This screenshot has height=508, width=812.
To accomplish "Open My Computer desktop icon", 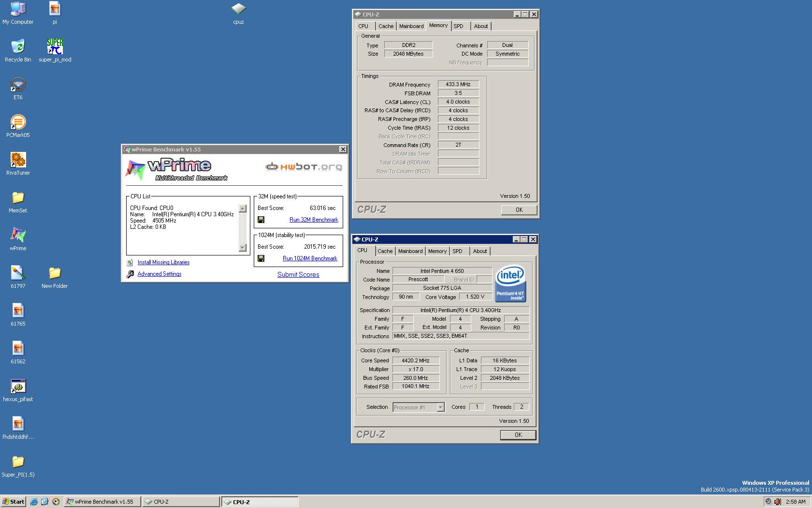I will (18, 13).
